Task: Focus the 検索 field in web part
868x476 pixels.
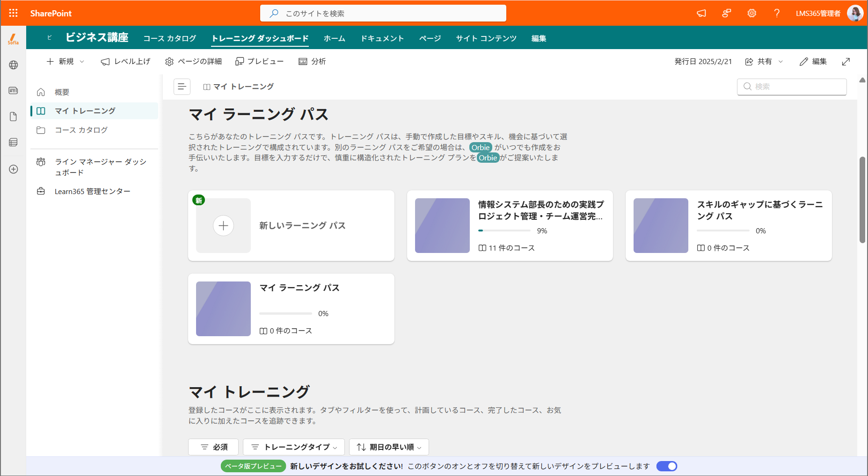Action: click(x=792, y=87)
